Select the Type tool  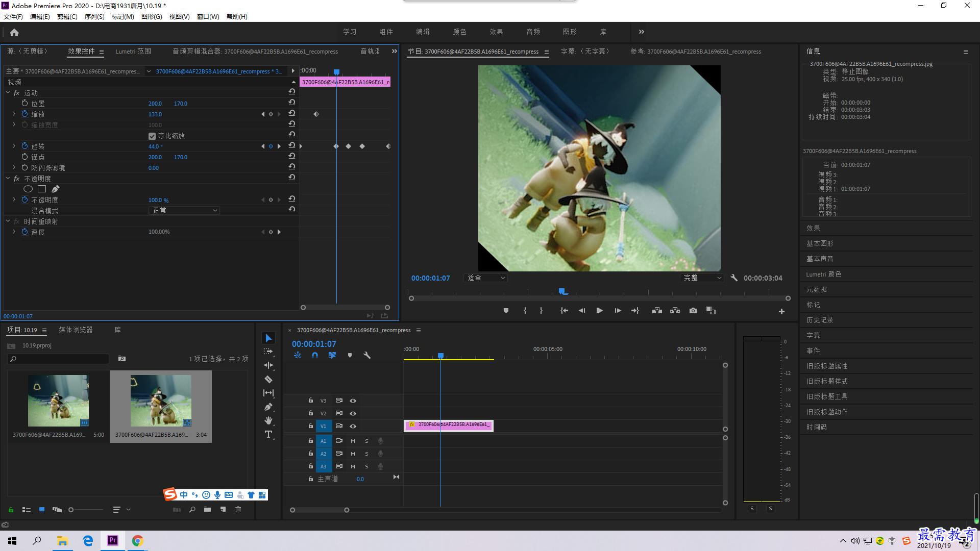[x=268, y=434]
